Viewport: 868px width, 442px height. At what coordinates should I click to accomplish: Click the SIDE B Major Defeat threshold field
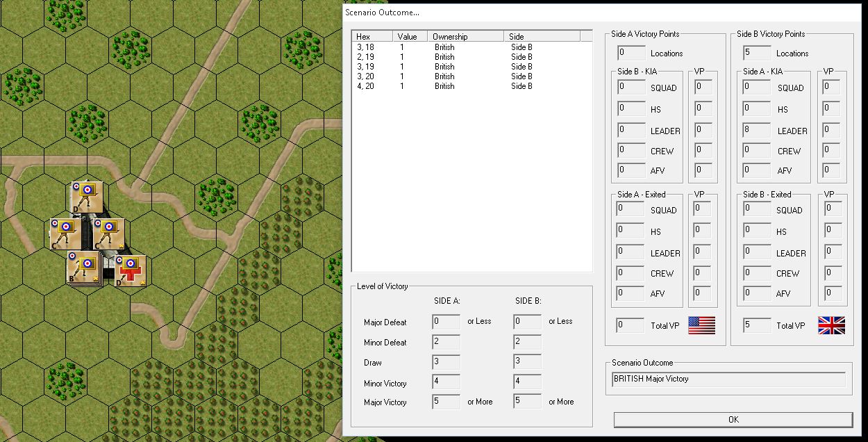pyautogui.click(x=528, y=322)
